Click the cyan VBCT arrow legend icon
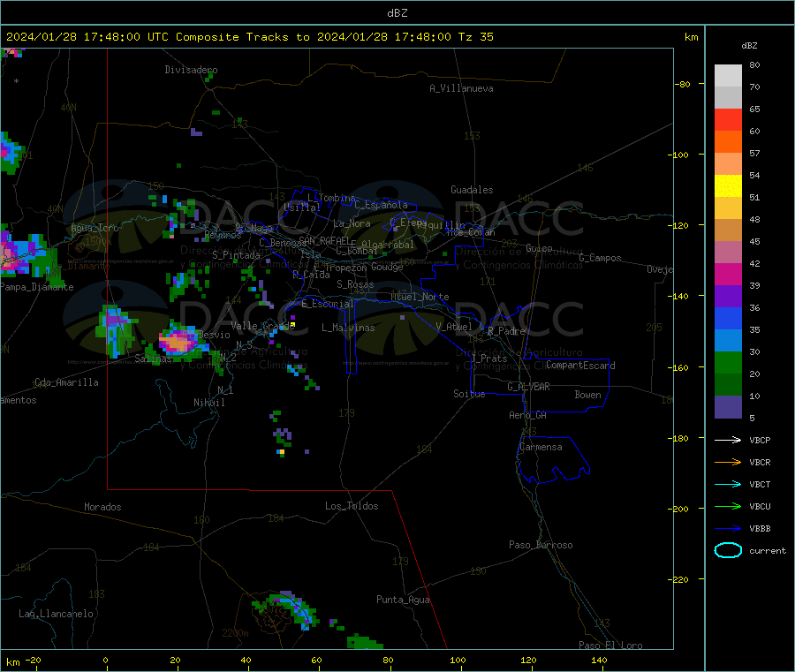 pos(728,485)
